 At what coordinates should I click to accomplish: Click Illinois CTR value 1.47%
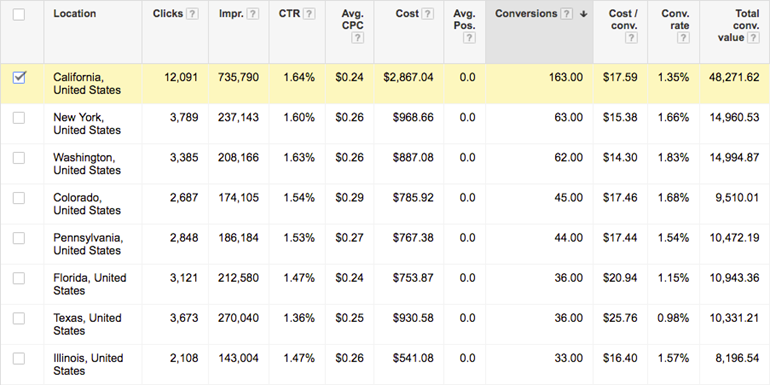tap(299, 359)
